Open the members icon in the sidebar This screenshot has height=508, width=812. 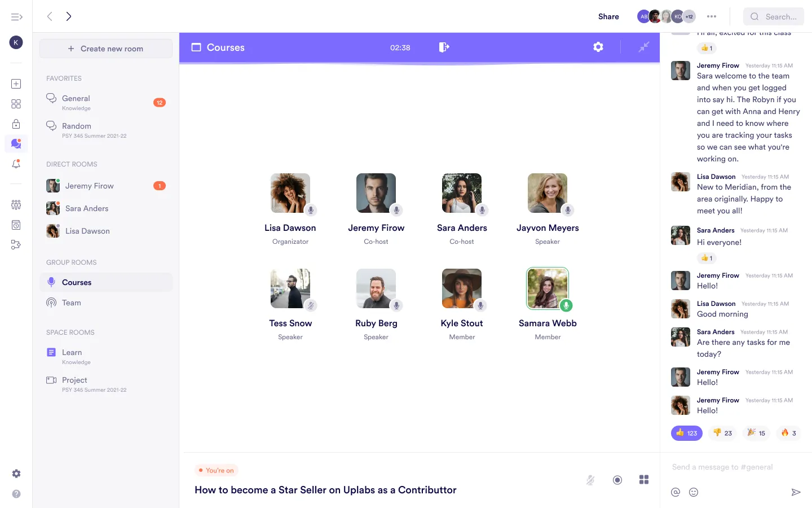pyautogui.click(x=16, y=204)
